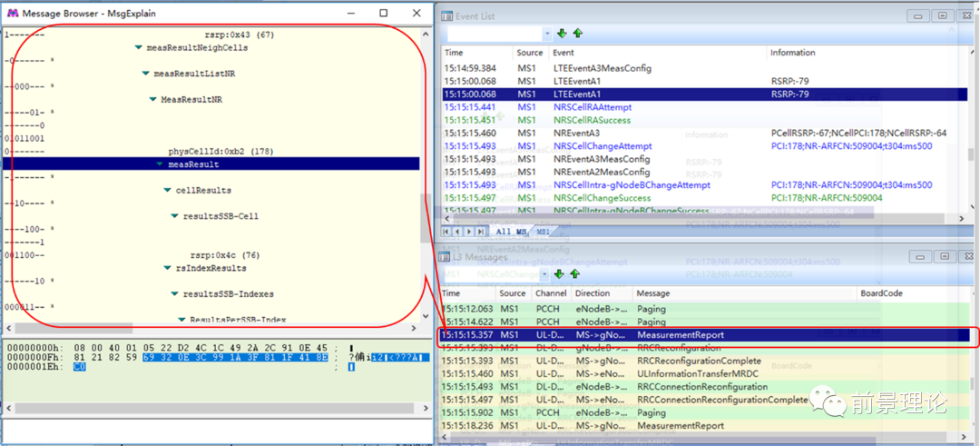Screen dimensions: 980x446
Task: Open the L3 Messages filter combo box dropdown
Action: click(545, 274)
